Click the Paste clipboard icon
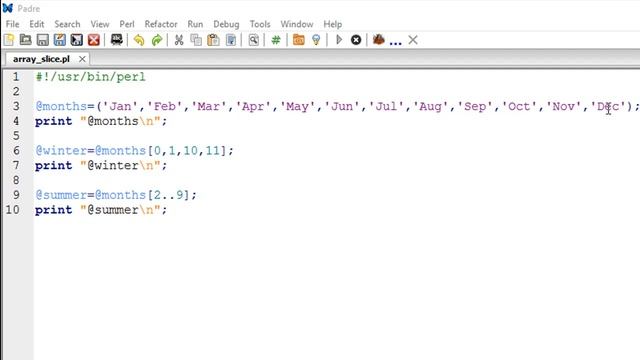The width and height of the screenshot is (640, 360). tap(213, 40)
